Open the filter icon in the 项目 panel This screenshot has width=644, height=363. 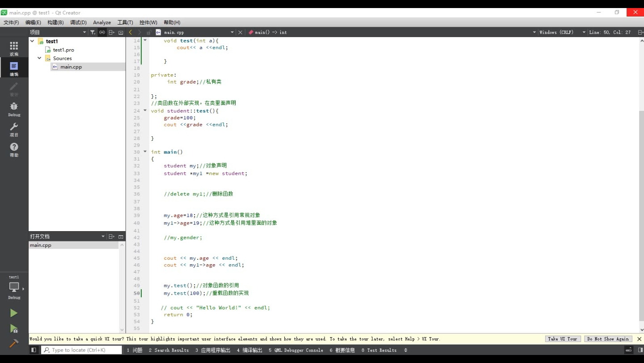[x=93, y=32]
